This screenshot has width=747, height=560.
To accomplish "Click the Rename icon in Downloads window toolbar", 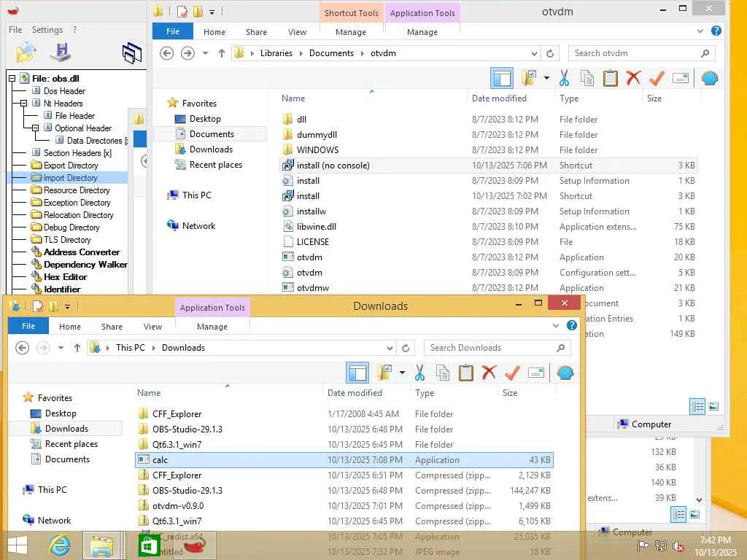I will (x=536, y=373).
